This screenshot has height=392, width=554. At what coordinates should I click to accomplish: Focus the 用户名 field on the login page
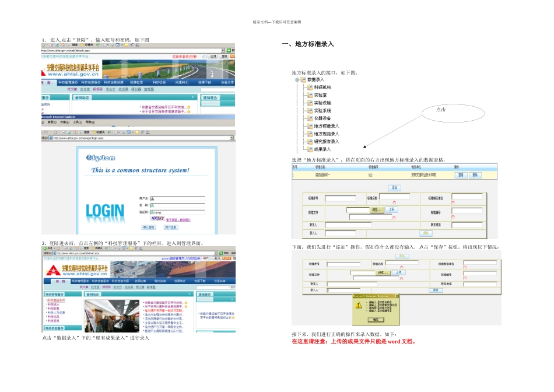pyautogui.click(x=178, y=199)
